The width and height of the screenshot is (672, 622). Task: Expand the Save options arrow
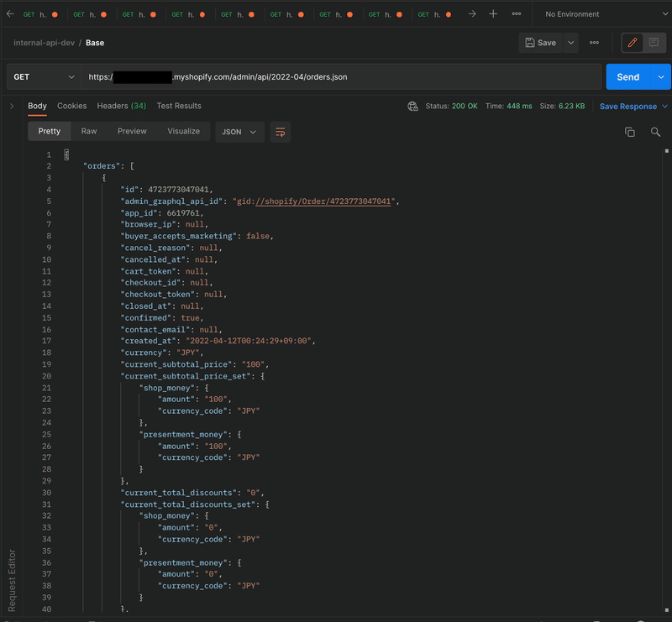click(571, 43)
